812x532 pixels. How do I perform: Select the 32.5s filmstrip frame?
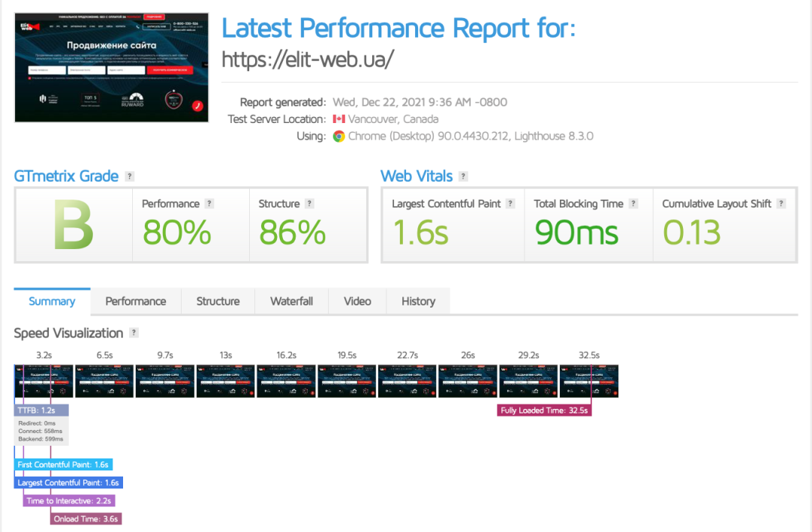[589, 380]
